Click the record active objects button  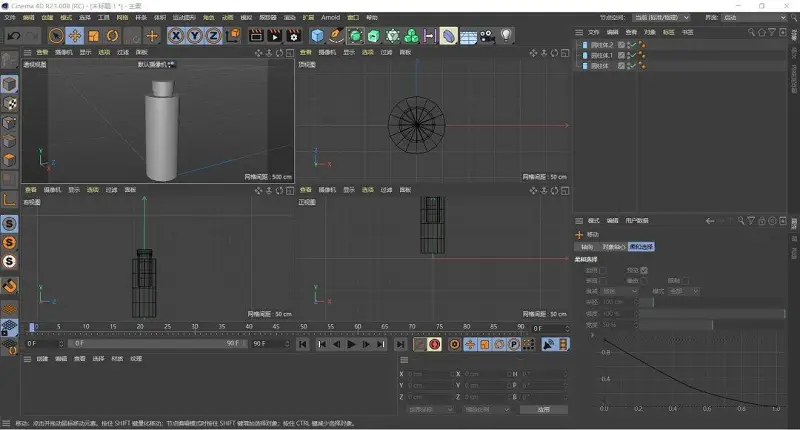click(x=420, y=344)
